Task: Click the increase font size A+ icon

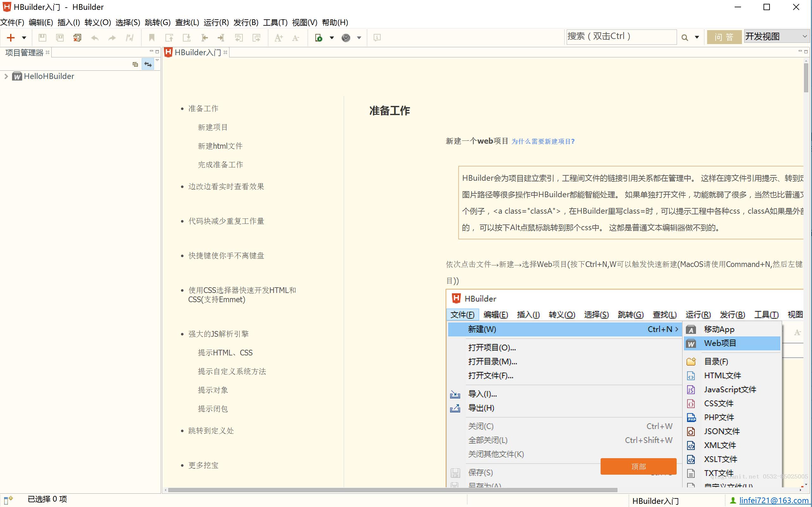Action: [279, 37]
